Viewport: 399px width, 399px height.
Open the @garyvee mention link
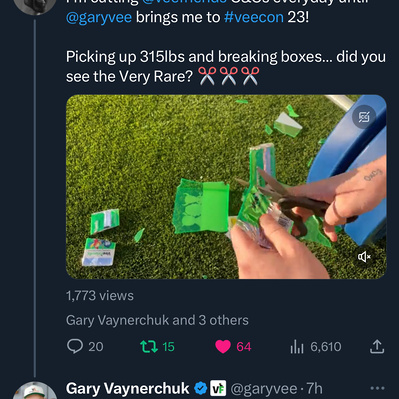coord(99,17)
